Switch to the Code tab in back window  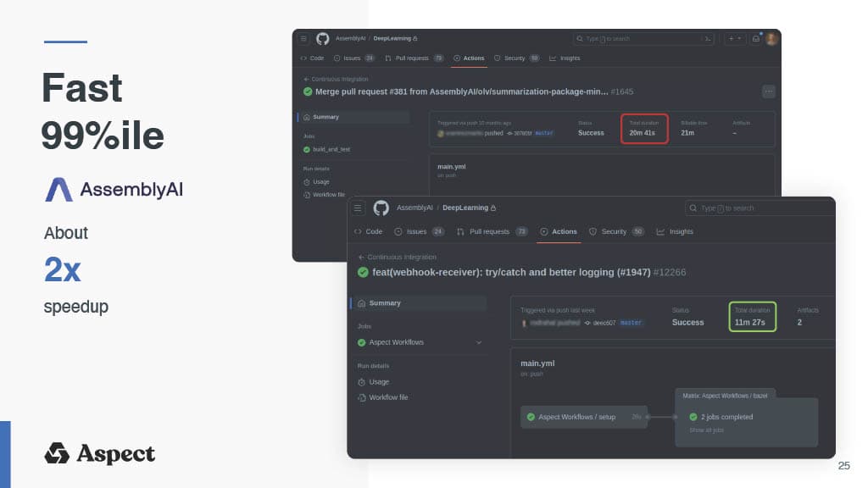(x=312, y=58)
